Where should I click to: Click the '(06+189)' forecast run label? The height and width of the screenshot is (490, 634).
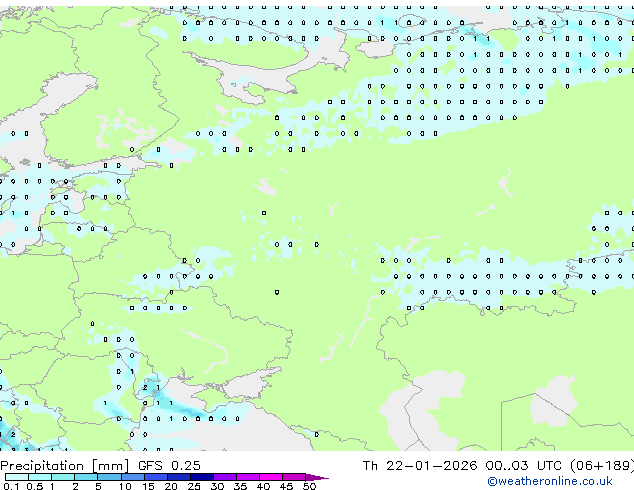point(602,466)
